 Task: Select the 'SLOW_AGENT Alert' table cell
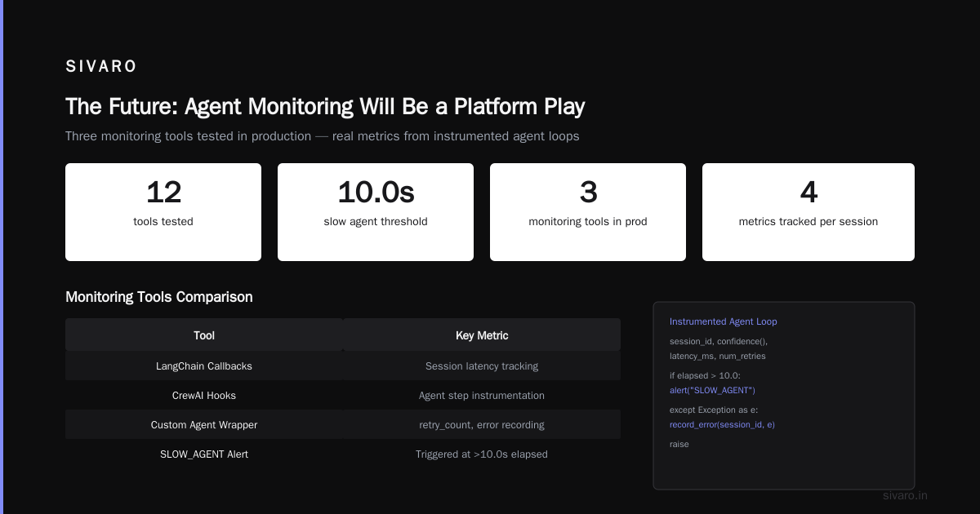pos(204,454)
